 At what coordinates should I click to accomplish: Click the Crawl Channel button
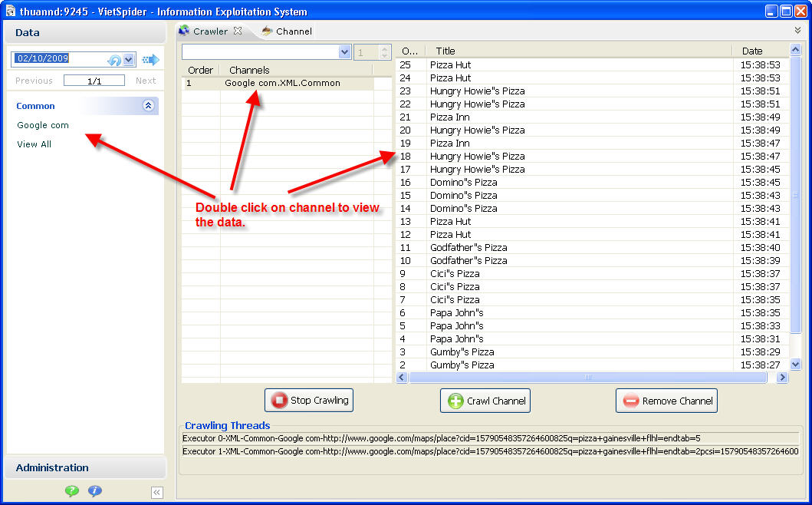point(485,401)
